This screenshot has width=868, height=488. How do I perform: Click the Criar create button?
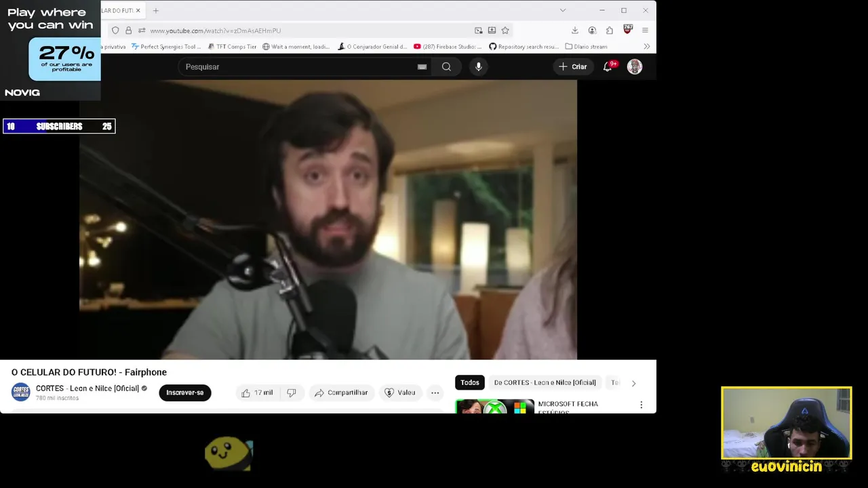(x=572, y=66)
